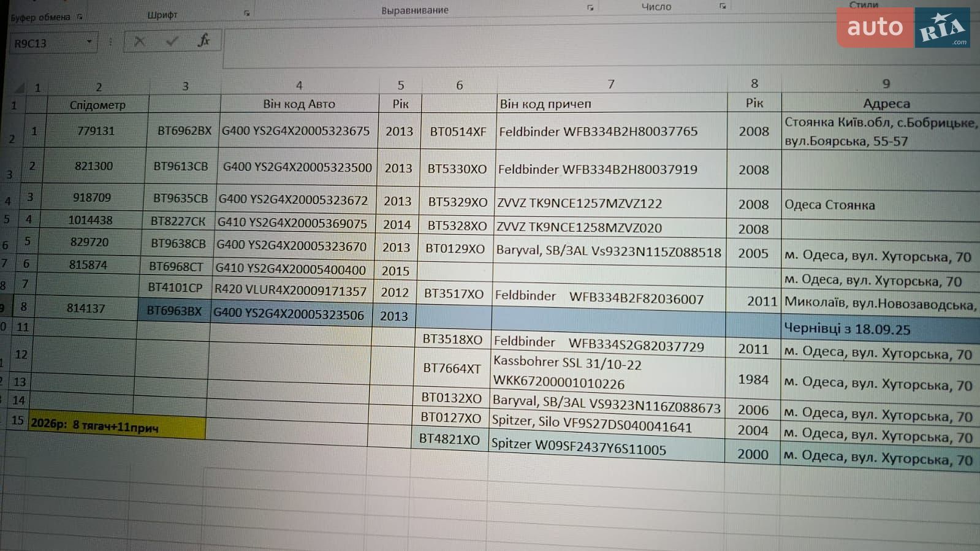Click the Select All corner triangle
980x551 pixels.
coord(20,88)
